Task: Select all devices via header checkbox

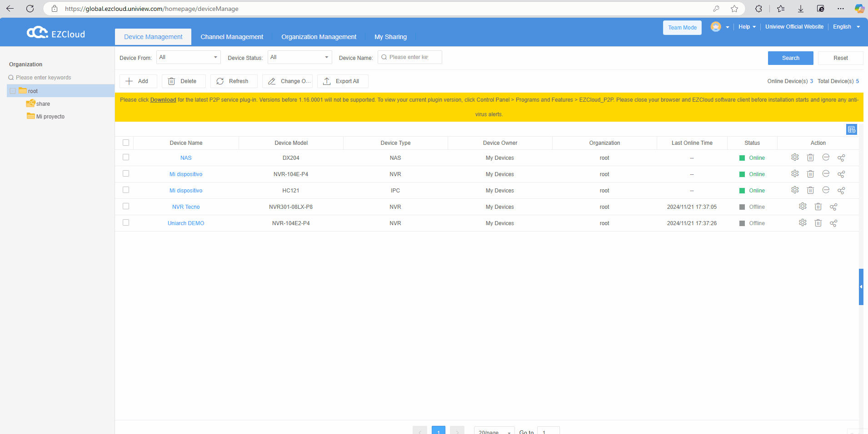Action: pyautogui.click(x=126, y=143)
